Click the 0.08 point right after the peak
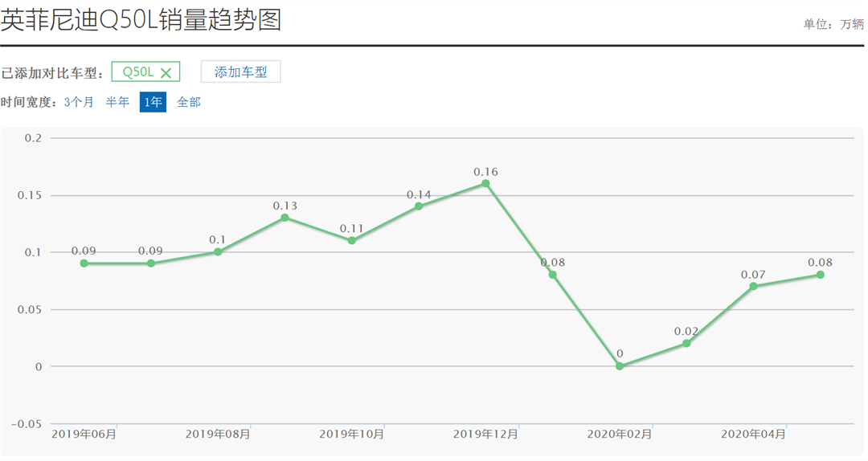Image resolution: width=868 pixels, height=461 pixels. click(552, 275)
